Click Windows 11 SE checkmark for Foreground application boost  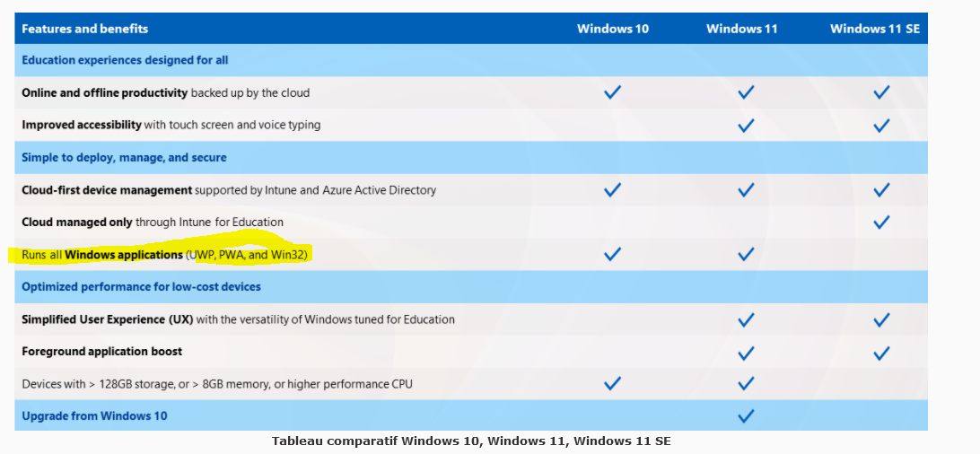[x=881, y=354]
